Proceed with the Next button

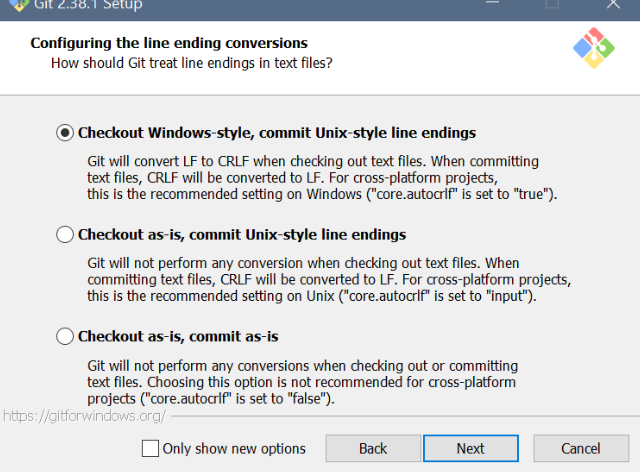pos(471,448)
